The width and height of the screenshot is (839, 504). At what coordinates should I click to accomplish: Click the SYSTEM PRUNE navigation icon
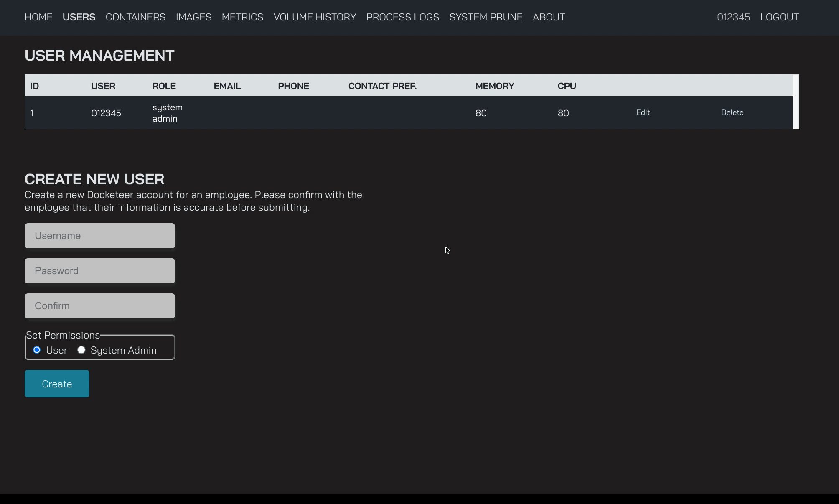click(x=486, y=17)
